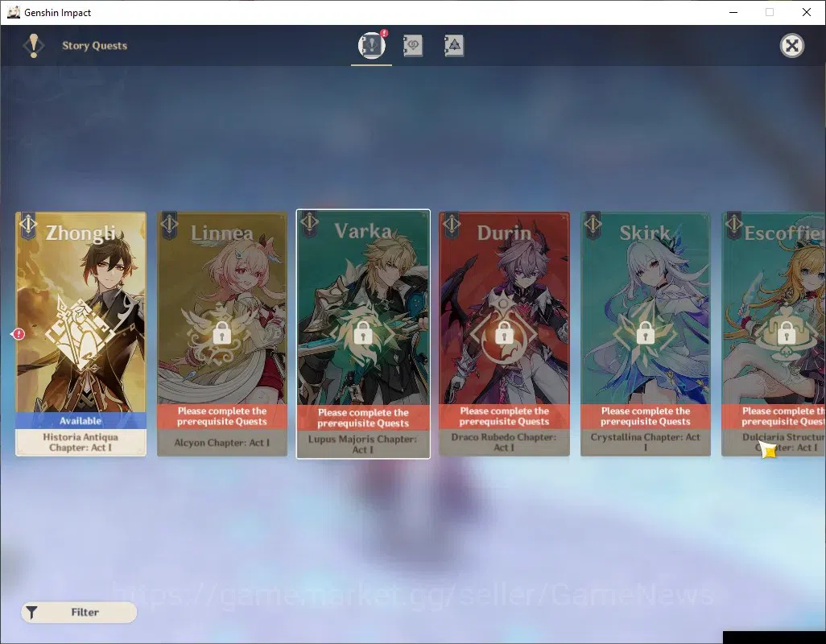826x644 pixels.
Task: Click Alcyon Chapter: Act I text
Action: coord(221,443)
